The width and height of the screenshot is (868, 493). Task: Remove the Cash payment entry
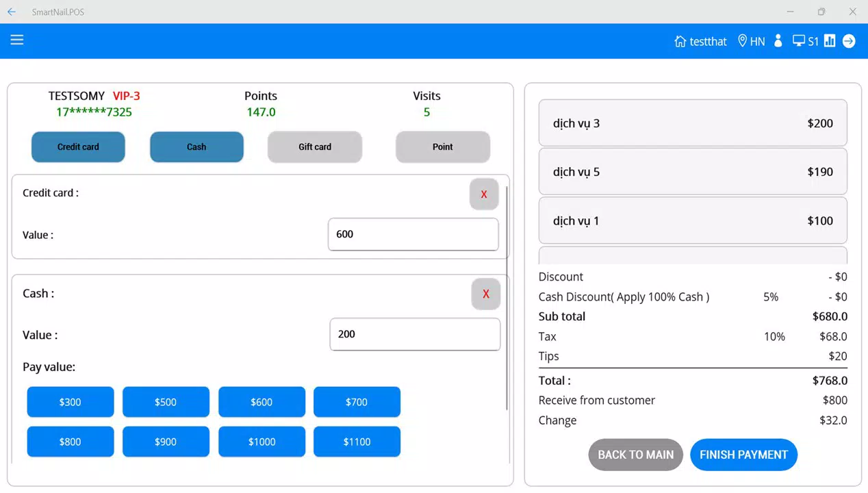486,294
